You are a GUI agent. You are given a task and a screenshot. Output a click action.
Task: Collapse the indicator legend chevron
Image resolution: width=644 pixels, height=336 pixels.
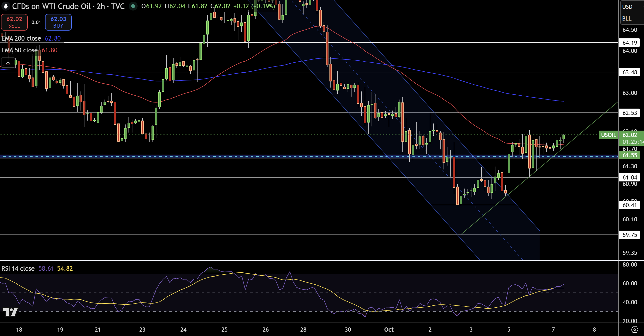[8, 63]
